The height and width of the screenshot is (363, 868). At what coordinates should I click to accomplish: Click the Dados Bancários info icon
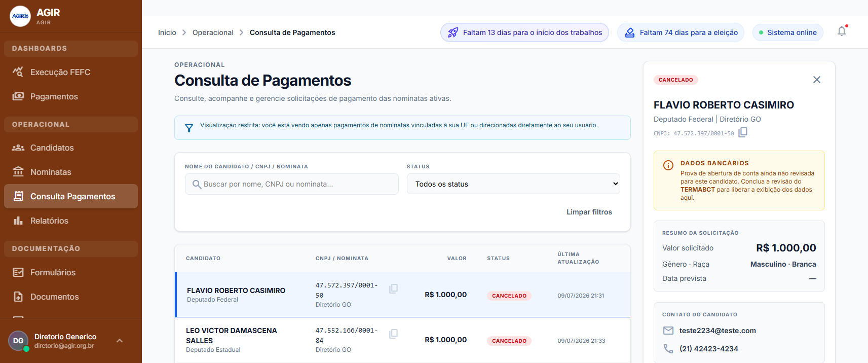coord(668,165)
